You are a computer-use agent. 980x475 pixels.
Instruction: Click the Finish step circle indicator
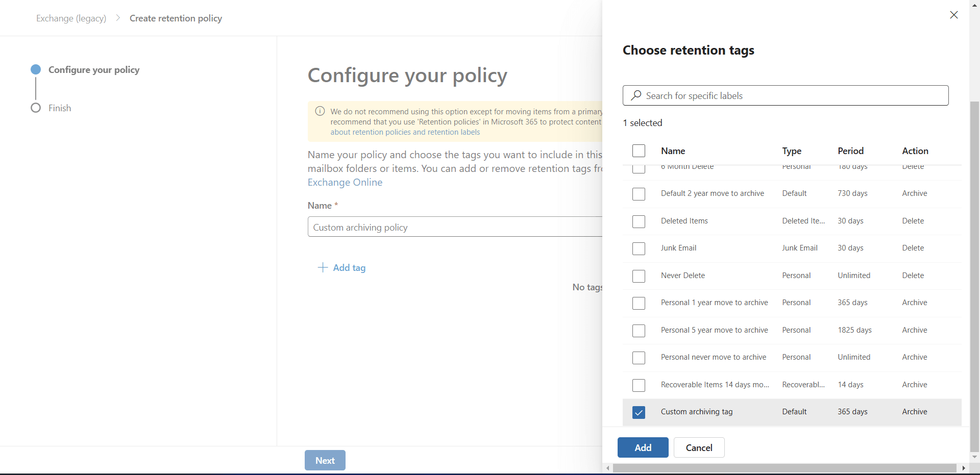pos(35,108)
